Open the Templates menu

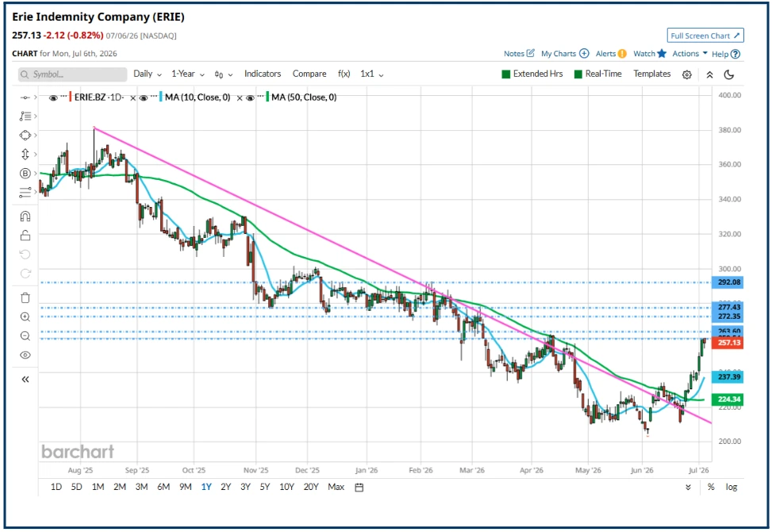[652, 74]
